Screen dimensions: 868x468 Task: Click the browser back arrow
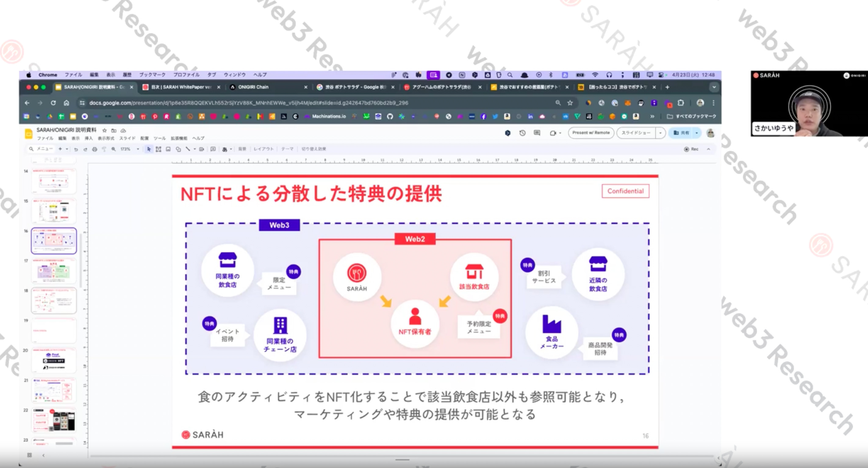coord(27,103)
